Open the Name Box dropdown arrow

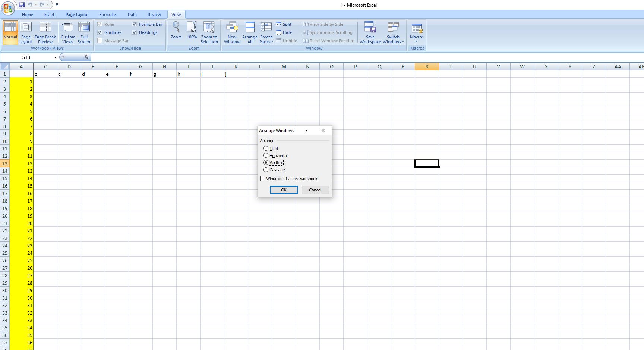56,57
